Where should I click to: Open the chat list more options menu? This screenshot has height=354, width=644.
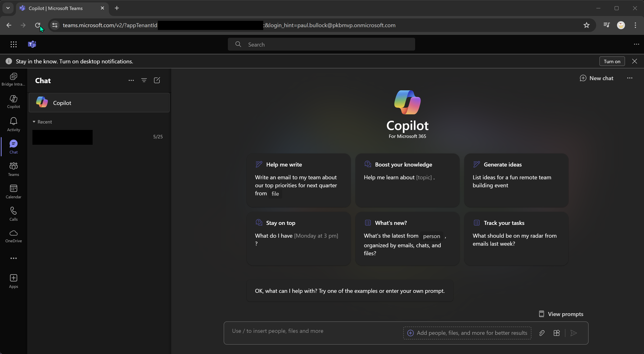click(131, 80)
